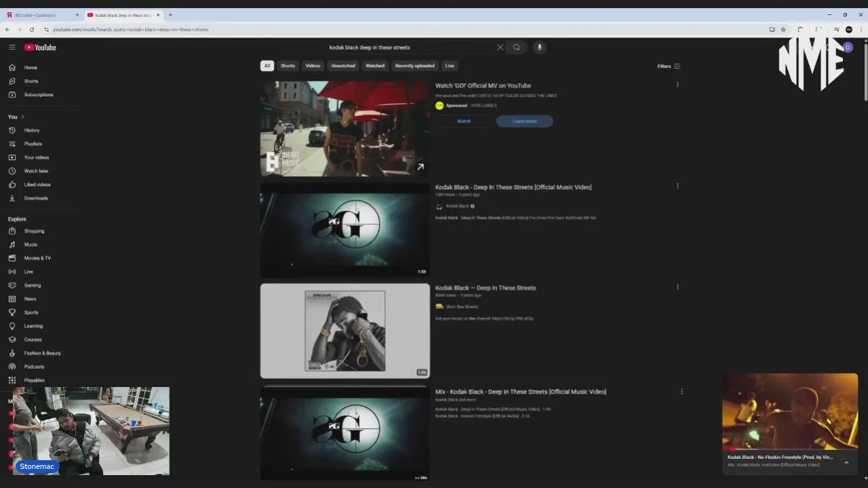Clear the search box with the X
Screen dimensions: 868x488
point(500,47)
